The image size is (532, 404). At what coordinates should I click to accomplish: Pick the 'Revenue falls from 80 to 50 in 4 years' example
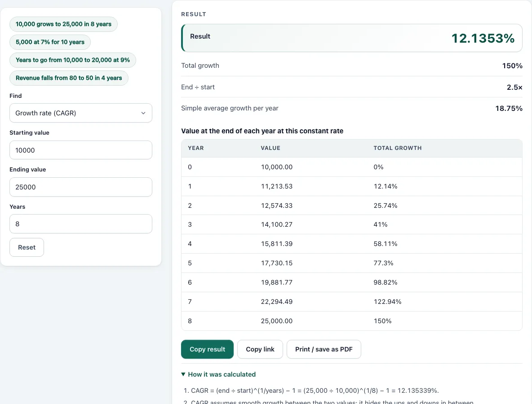[69, 78]
